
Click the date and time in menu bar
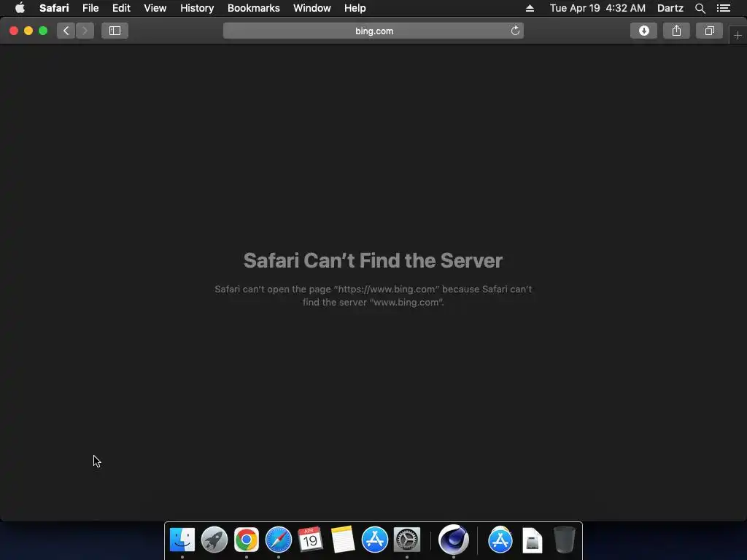pos(597,8)
